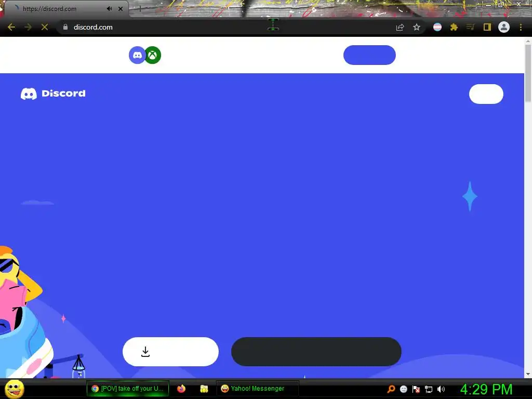Click the Discord wordmark home logo
Screen dimensions: 532x399
pyautogui.click(x=53, y=94)
